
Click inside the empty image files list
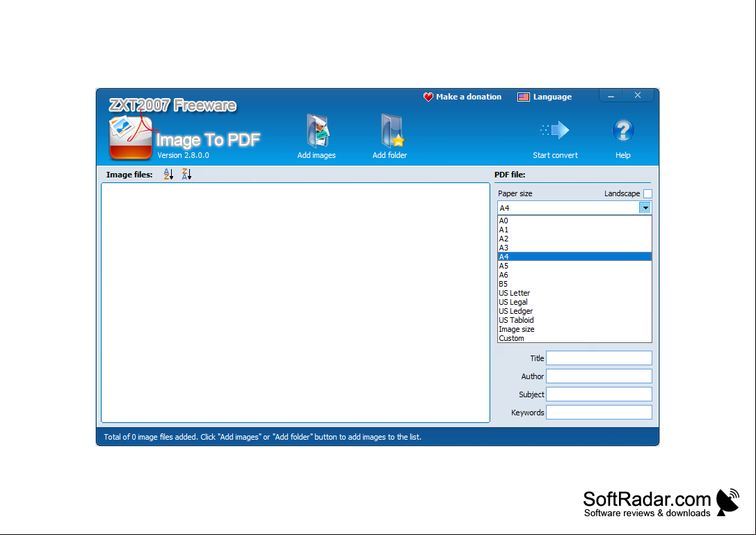(x=296, y=303)
